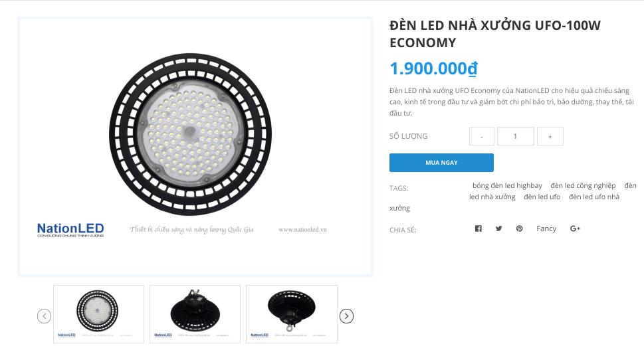Image resolution: width=644 pixels, height=354 pixels.
Task: Click product title 'ĐÈN LED NHÀ XƯỞNG UFO-100W ECONOMY'
Action: 494,34
